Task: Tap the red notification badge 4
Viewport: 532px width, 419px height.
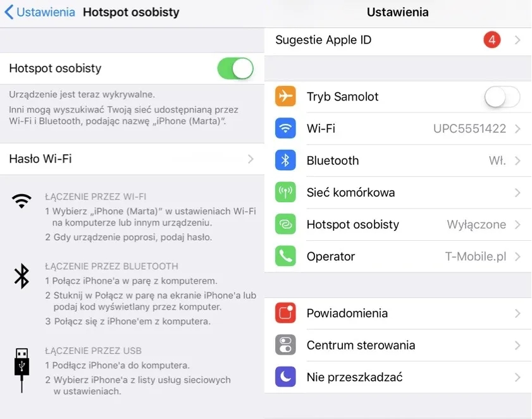Action: (x=492, y=40)
